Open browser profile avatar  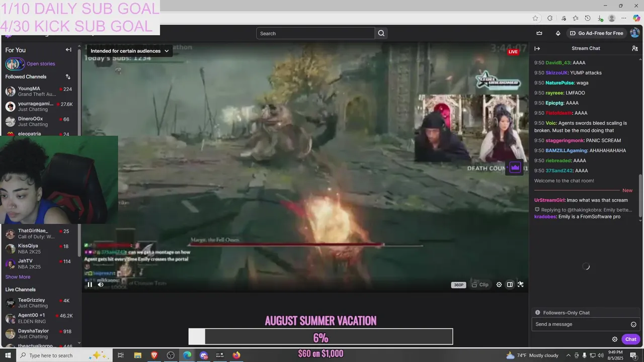coord(612,18)
